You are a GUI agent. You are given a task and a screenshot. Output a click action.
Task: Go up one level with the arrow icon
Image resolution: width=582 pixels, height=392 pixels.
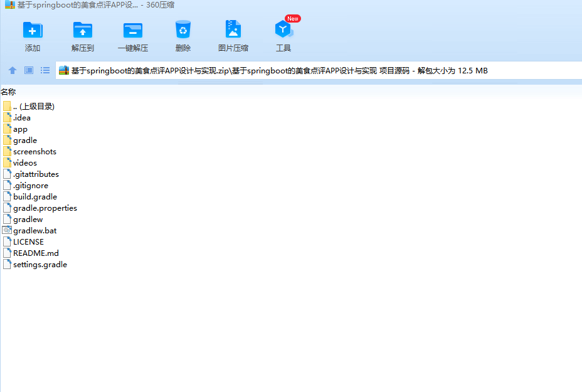13,70
